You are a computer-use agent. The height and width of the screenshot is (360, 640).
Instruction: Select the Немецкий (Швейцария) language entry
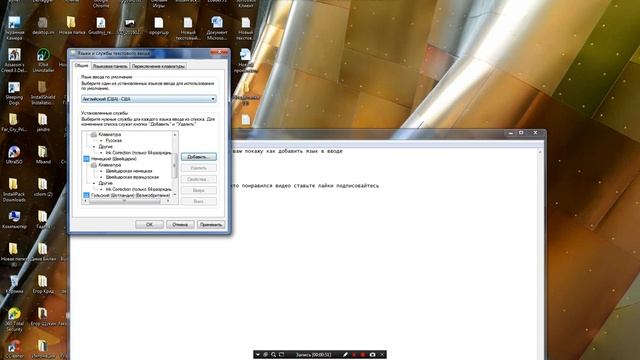pyautogui.click(x=113, y=159)
